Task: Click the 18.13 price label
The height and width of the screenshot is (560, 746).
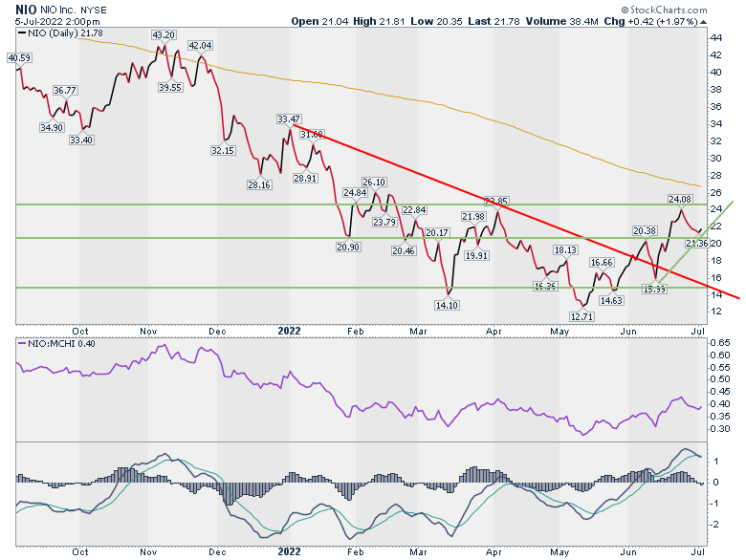Action: click(565, 250)
